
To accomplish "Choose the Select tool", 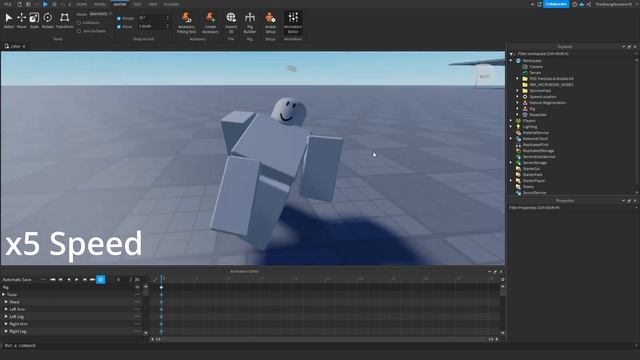I will coord(9,21).
